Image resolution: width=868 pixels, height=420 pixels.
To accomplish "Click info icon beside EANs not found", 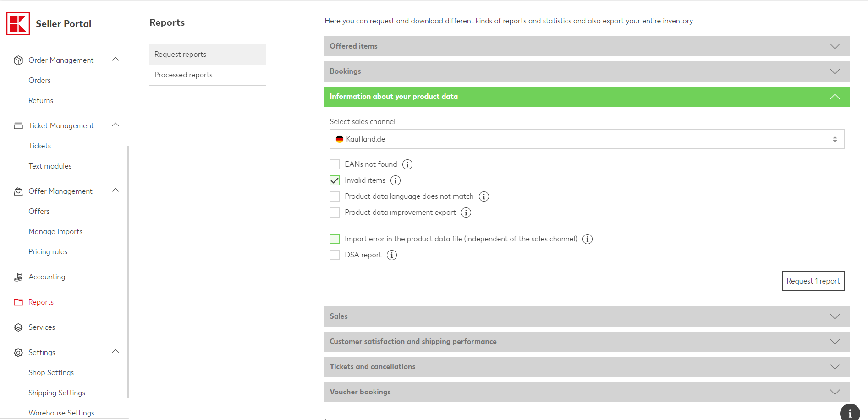I will click(x=407, y=164).
